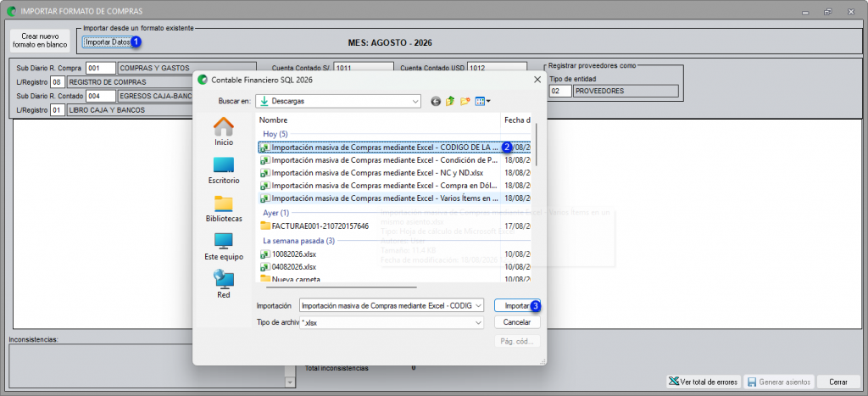Viewport: 868px width, 396px height.
Task: Click Tipo de entidad code field 02
Action: [x=560, y=91]
